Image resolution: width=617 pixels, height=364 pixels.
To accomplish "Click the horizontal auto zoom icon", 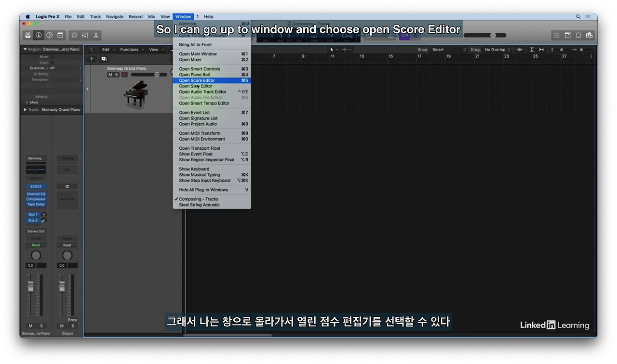I will pyautogui.click(x=541, y=50).
